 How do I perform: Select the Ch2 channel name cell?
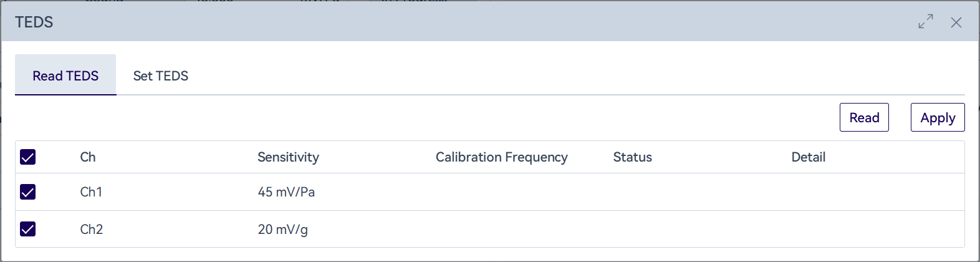click(91, 230)
